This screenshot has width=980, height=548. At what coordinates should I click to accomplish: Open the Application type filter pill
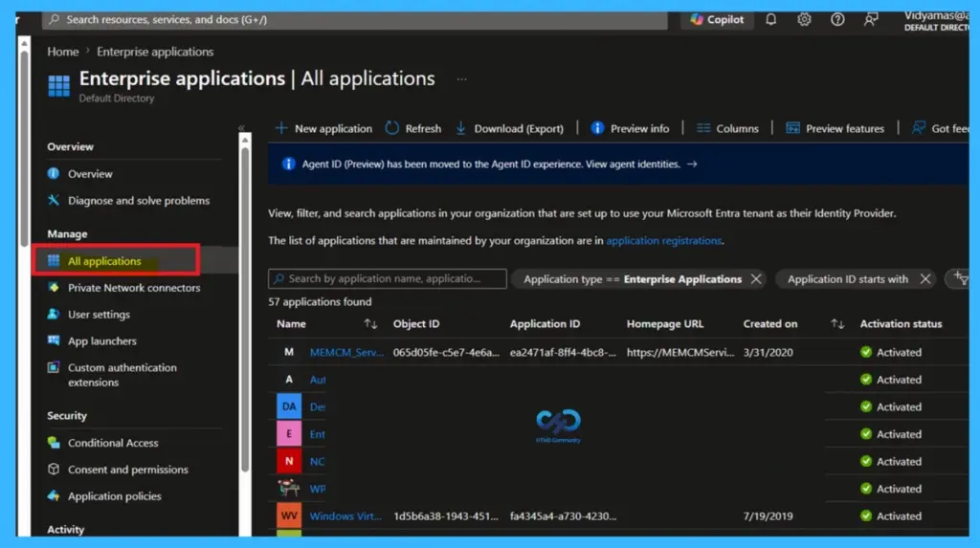633,279
